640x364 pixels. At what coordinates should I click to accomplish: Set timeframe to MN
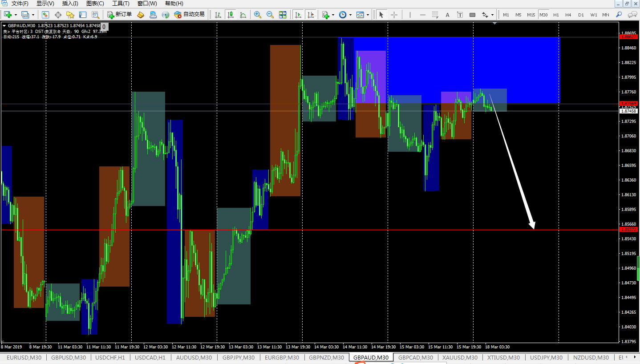click(x=606, y=15)
